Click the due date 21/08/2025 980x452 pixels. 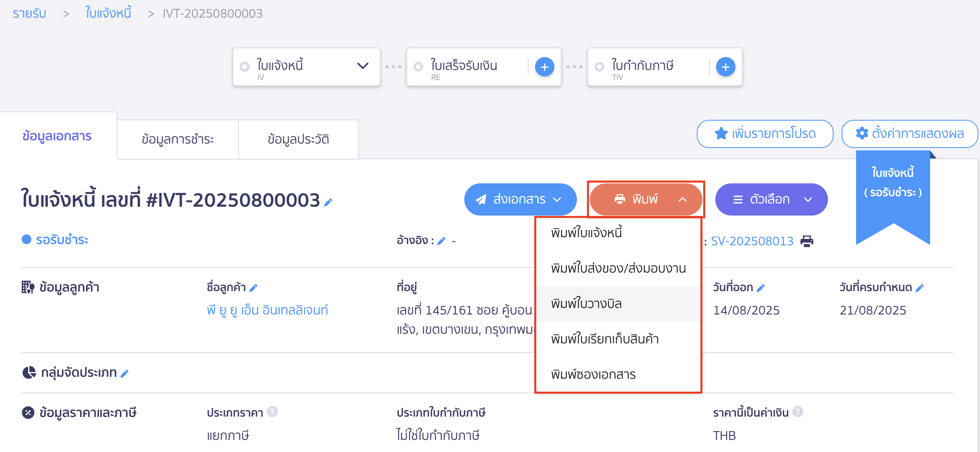[x=873, y=310]
